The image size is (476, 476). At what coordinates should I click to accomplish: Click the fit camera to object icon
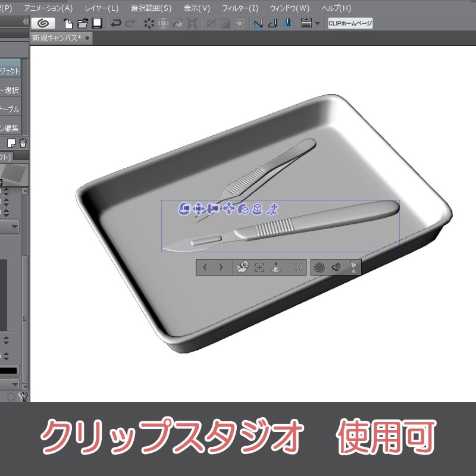coord(259,266)
